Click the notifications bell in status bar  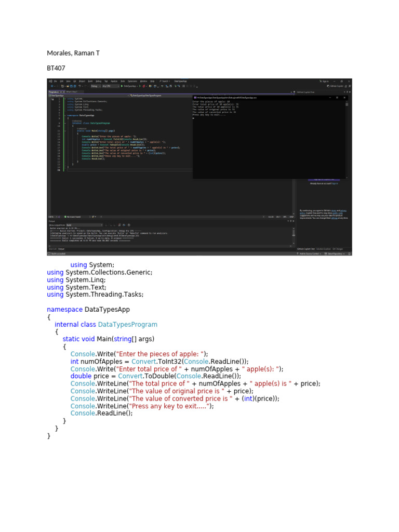click(x=350, y=254)
